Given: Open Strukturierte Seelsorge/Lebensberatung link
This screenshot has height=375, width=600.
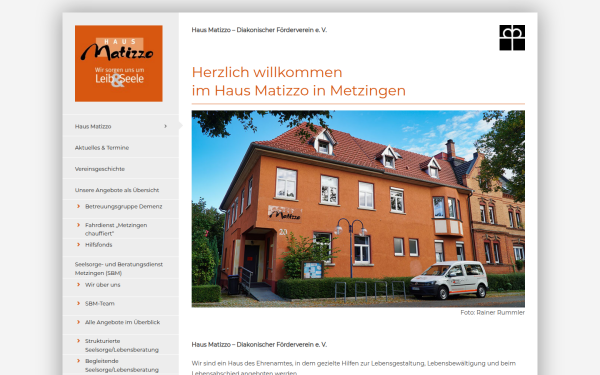Looking at the screenshot, I should [x=122, y=345].
